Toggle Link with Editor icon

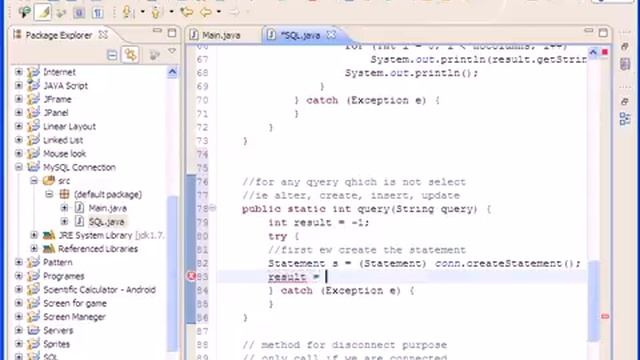click(x=130, y=55)
